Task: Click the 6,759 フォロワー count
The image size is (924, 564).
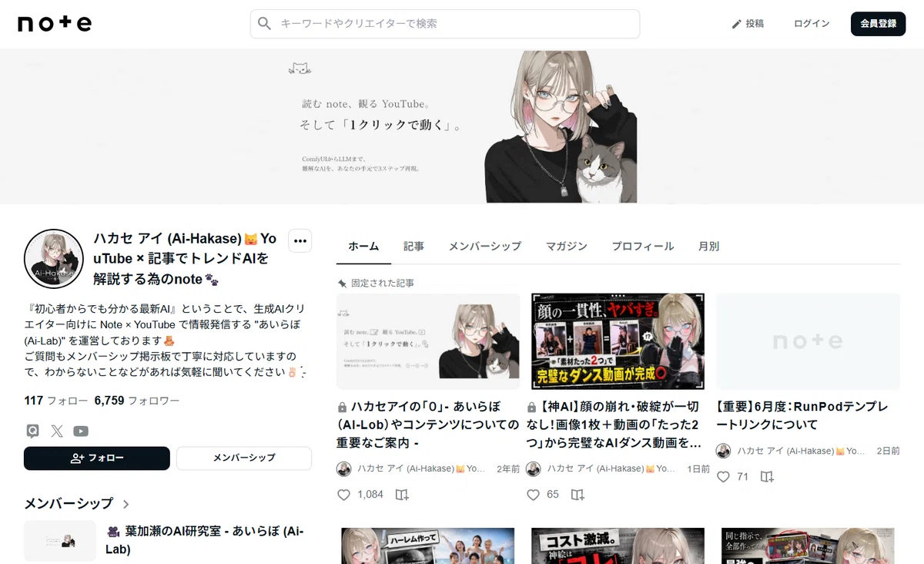Action: click(137, 401)
